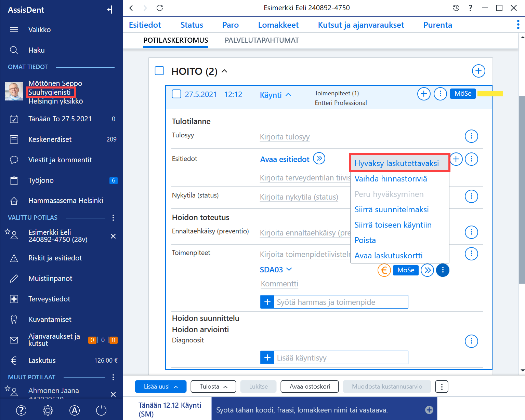This screenshot has height=420, width=525.
Task: Open the top tab bar overflow menu
Action: [518, 25]
